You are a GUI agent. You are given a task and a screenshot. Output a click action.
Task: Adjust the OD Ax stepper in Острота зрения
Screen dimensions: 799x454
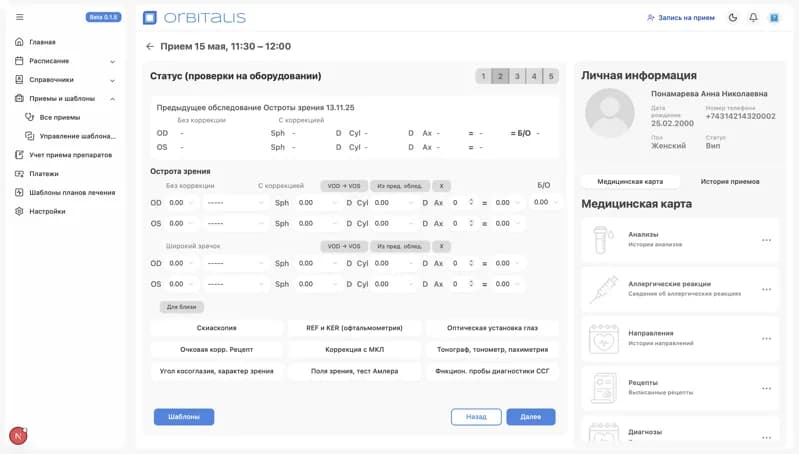471,202
